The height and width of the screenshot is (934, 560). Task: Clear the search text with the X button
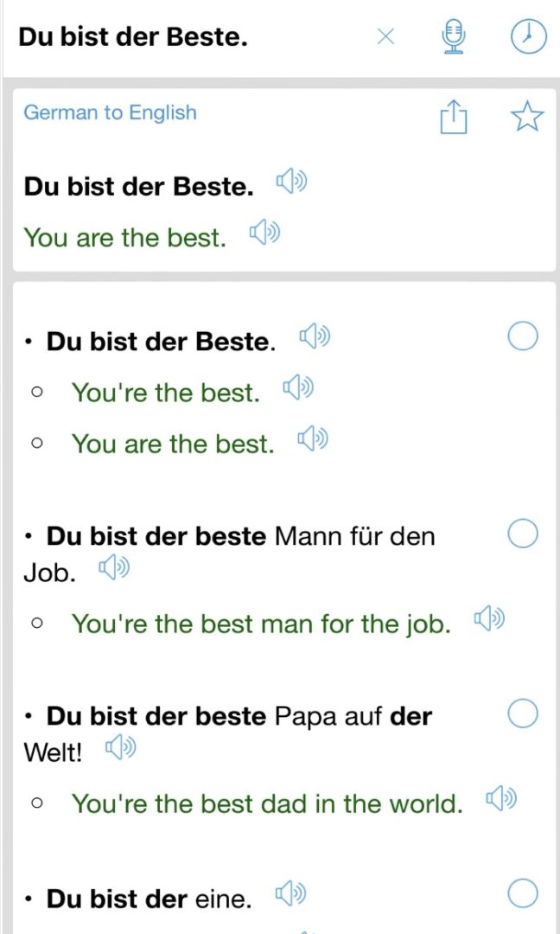pos(385,36)
